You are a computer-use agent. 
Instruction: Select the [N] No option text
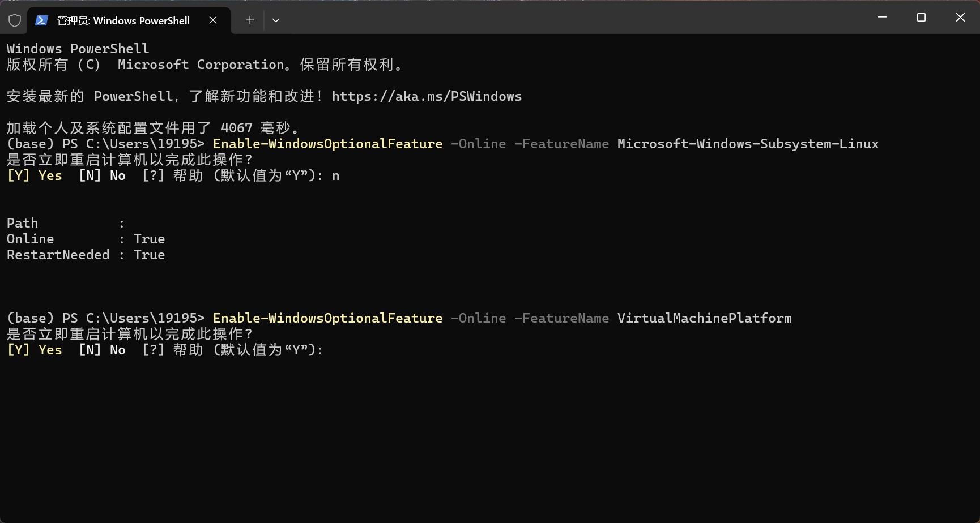tap(102, 175)
